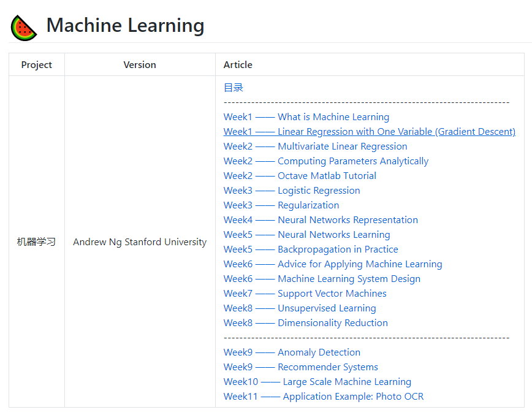Open Week5 Neural Networks Learning link
Screen dimensions: 532x415
(x=306, y=235)
